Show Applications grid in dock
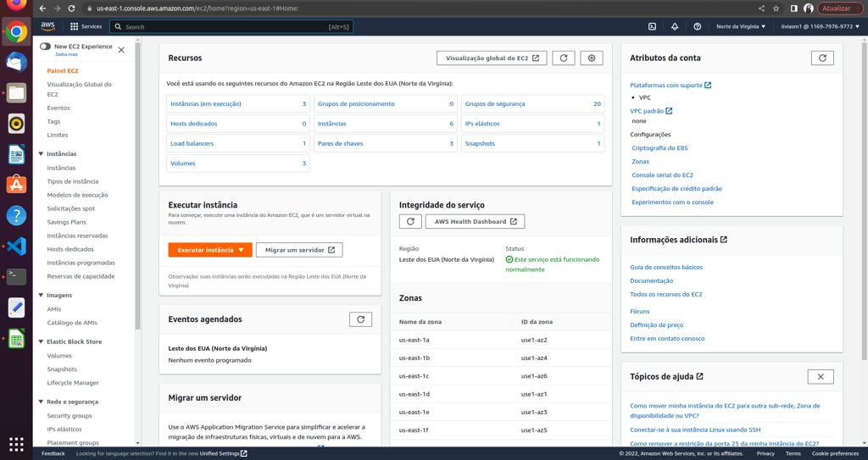 [16, 444]
